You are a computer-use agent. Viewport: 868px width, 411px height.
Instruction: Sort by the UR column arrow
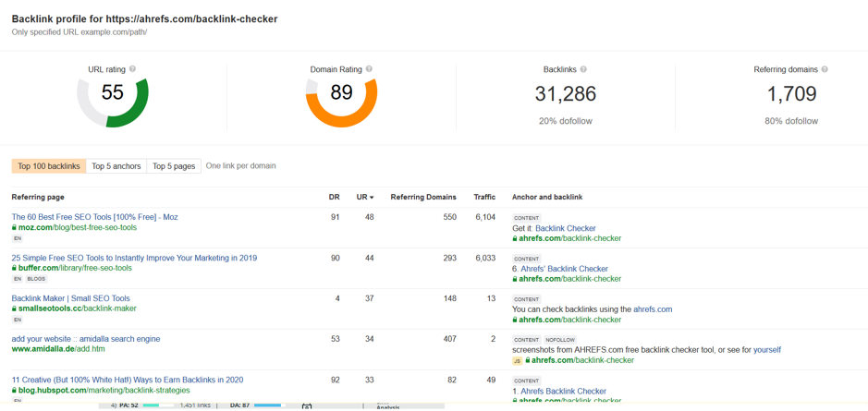pyautogui.click(x=372, y=198)
